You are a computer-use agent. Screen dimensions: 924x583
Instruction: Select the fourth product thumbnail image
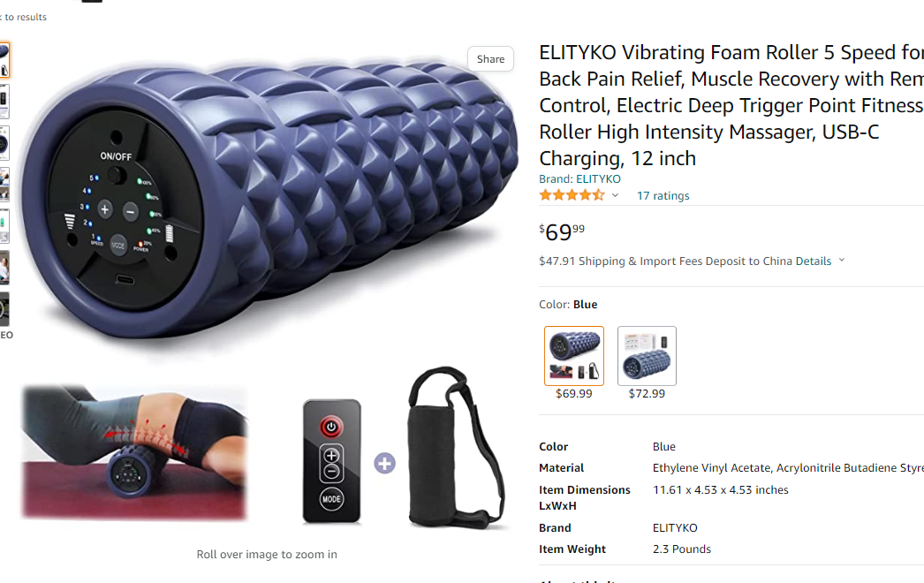point(4,185)
